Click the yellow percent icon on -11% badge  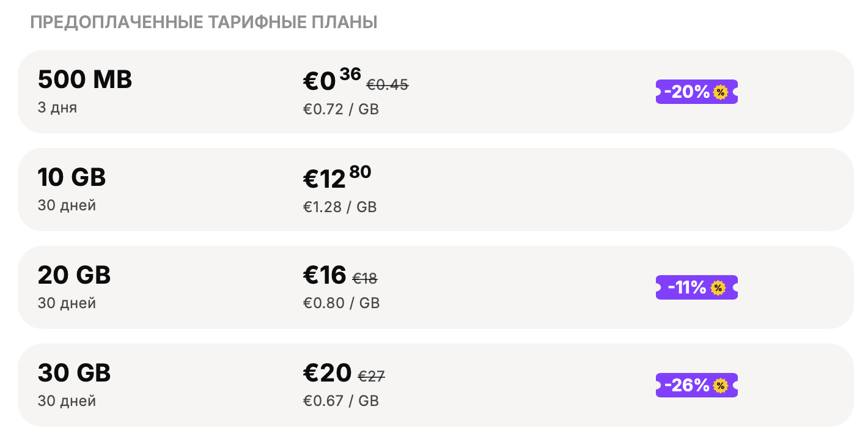718,288
